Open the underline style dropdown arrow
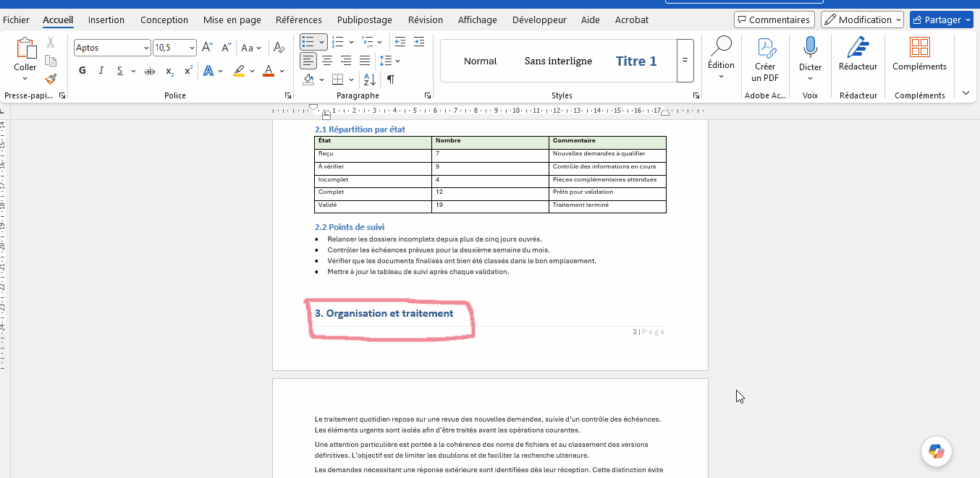 point(134,71)
